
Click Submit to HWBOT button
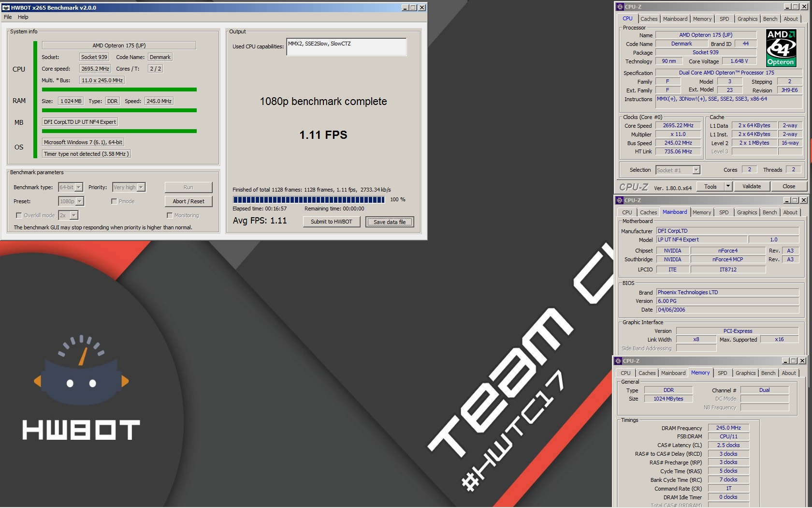332,222
